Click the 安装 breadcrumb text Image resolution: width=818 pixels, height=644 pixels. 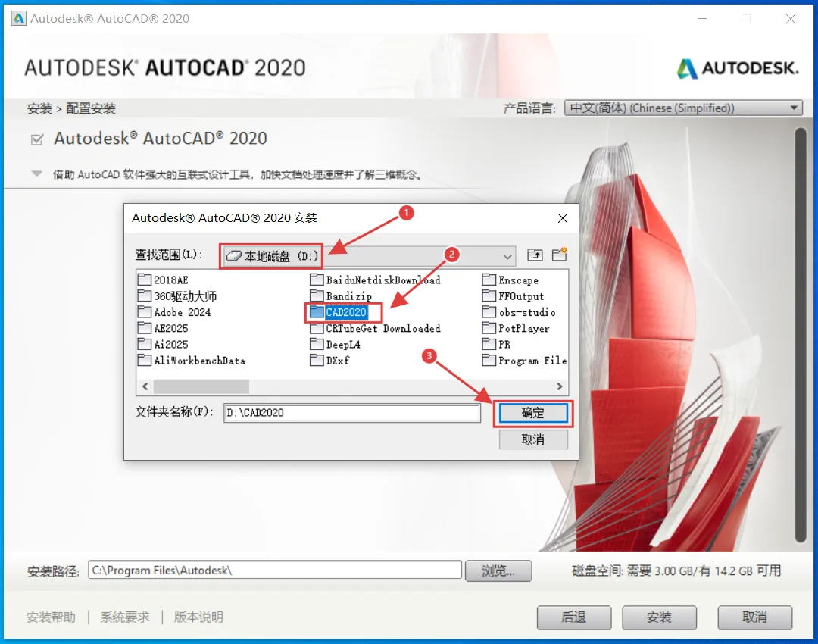coord(39,108)
